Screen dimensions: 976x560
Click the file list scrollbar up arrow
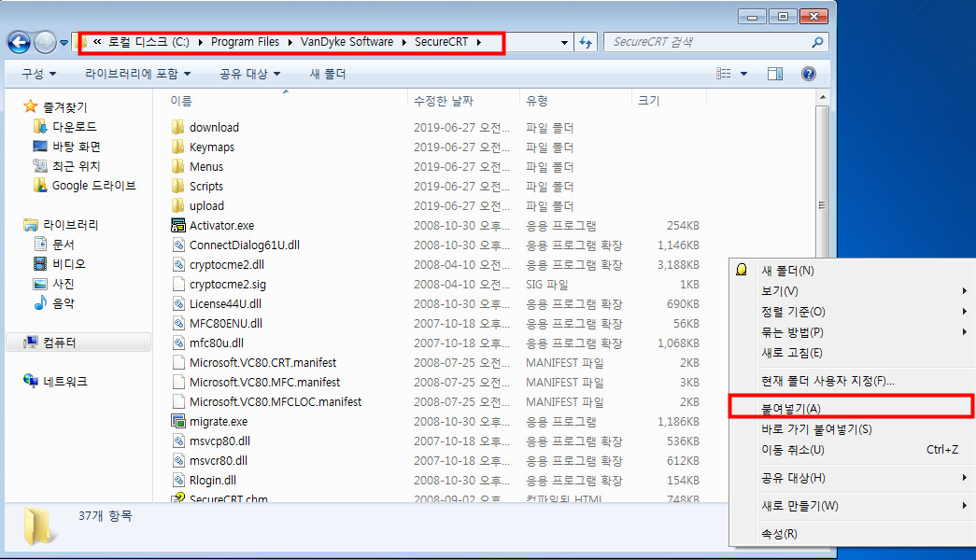point(822,98)
